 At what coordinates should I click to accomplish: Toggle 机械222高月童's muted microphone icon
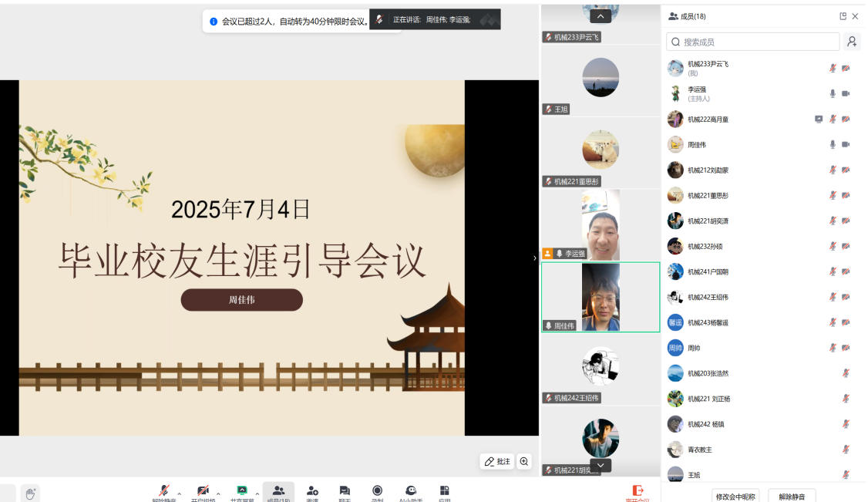[x=833, y=120]
